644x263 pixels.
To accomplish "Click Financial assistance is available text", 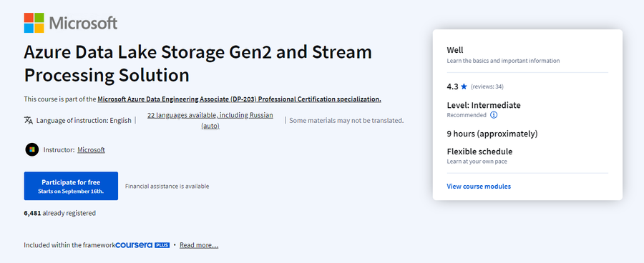I will (167, 187).
